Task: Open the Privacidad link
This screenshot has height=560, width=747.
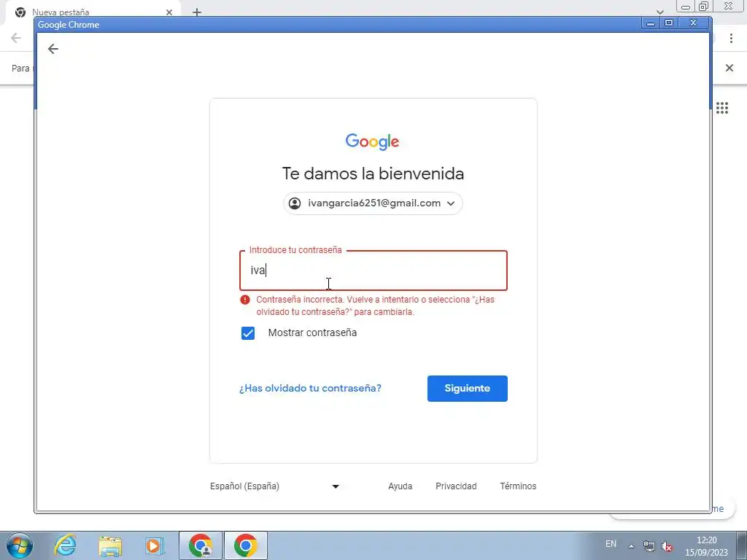Action: point(456,486)
